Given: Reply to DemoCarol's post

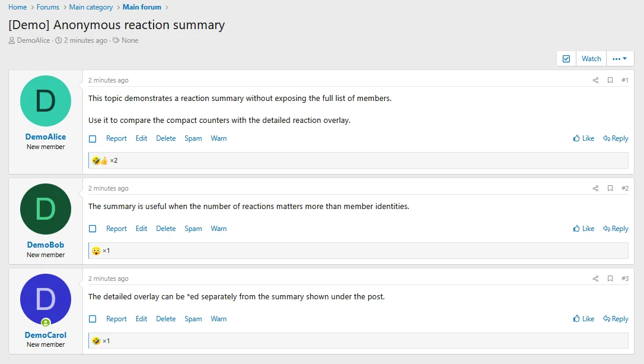Looking at the screenshot, I should (616, 319).
